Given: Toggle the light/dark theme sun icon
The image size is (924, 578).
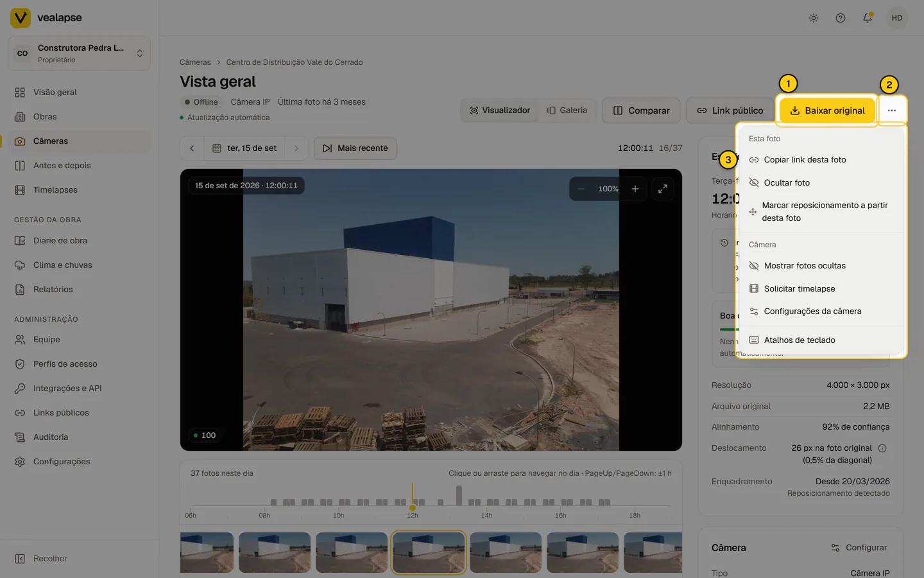Looking at the screenshot, I should (x=814, y=18).
